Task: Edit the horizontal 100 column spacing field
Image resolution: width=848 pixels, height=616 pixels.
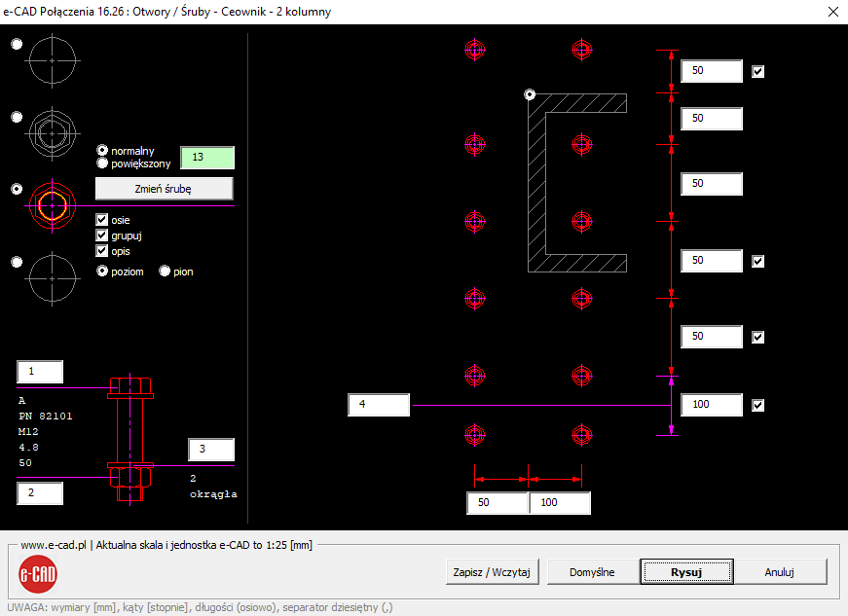Action: (560, 503)
